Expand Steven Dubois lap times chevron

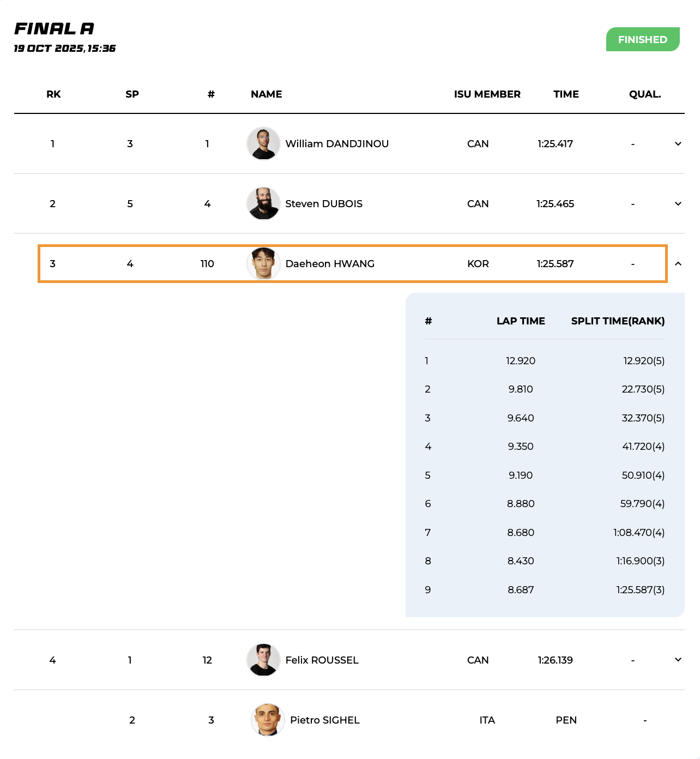pyautogui.click(x=678, y=204)
